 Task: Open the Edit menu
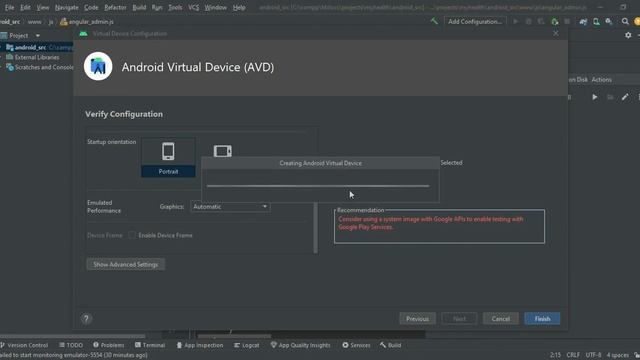[25, 7]
